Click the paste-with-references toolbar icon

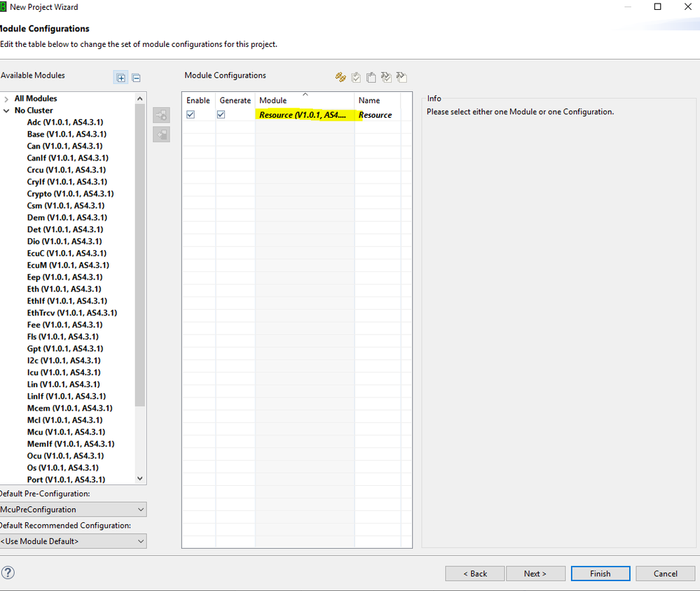[402, 77]
